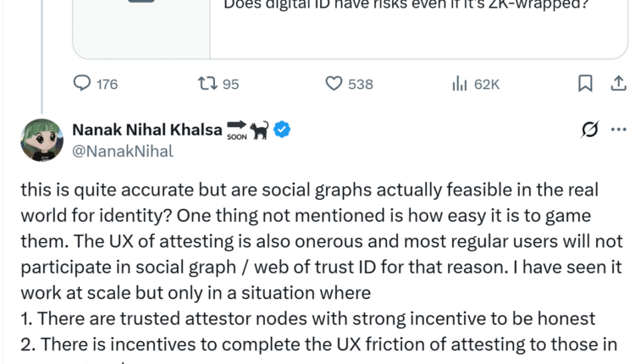Open the share menu arrow icon
Viewport: 635px width, 364px height.
[x=618, y=83]
